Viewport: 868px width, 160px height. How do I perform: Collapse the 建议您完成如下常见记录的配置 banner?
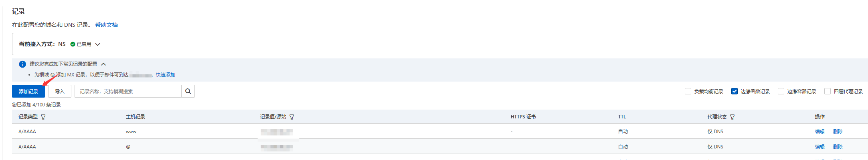[103, 64]
